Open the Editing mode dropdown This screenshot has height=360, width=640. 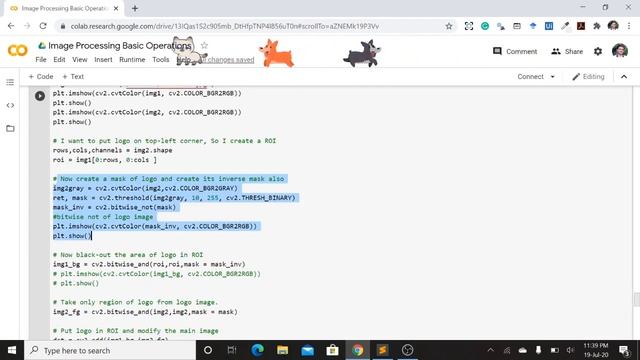pos(588,77)
